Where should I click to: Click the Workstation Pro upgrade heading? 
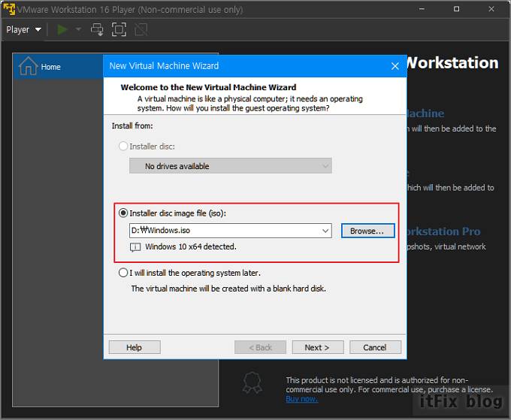(443, 231)
